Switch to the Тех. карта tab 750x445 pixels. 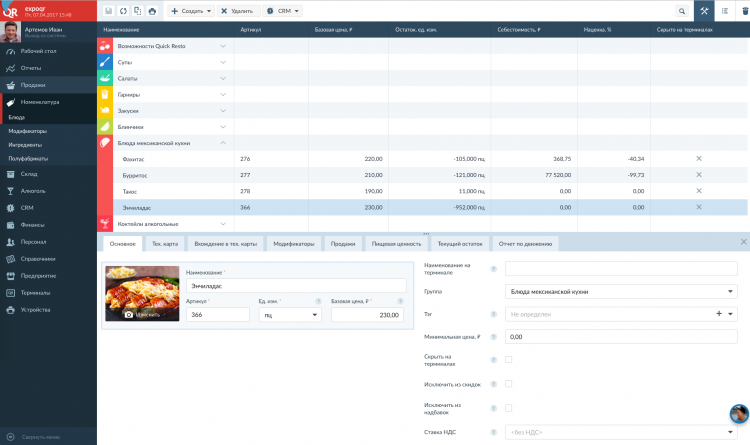click(x=164, y=243)
